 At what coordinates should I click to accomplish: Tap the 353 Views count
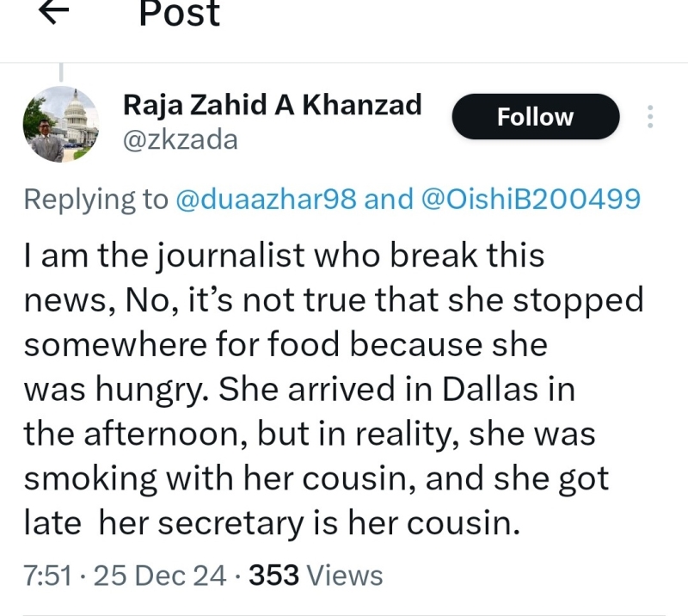coord(316,576)
